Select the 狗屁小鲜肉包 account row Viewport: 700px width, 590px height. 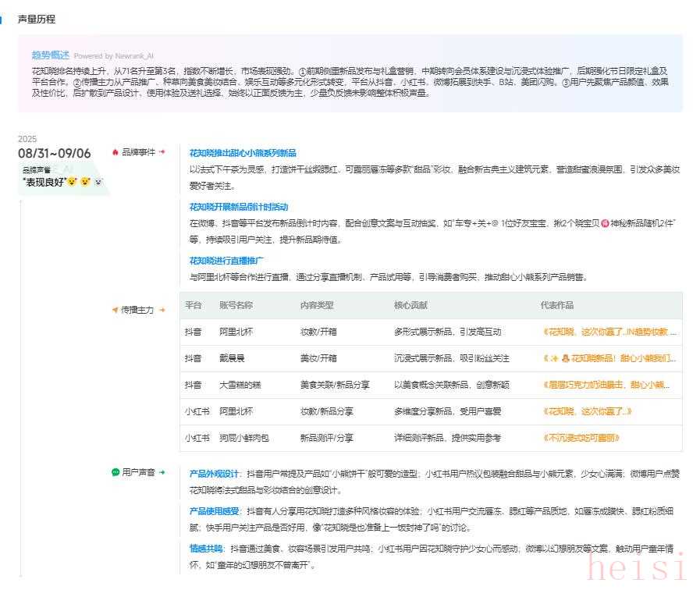click(243, 438)
